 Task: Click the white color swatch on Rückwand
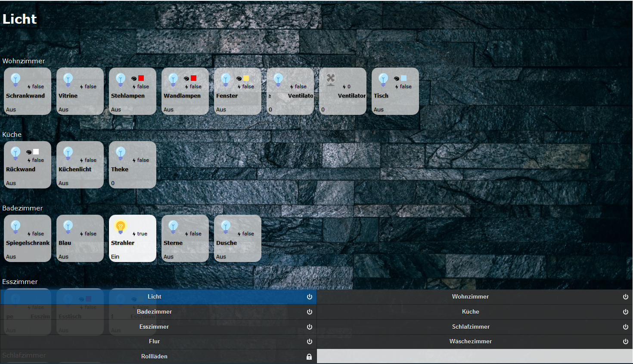point(36,152)
